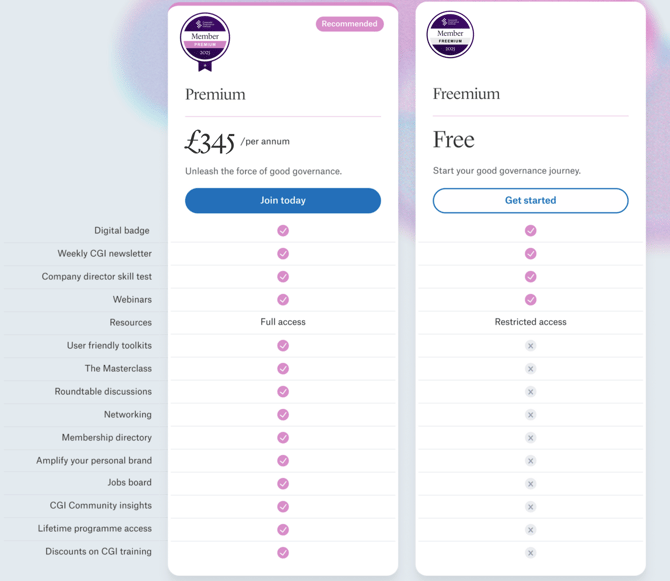Click the Premium plan heading
Screen dimensions: 670x581
click(215, 94)
